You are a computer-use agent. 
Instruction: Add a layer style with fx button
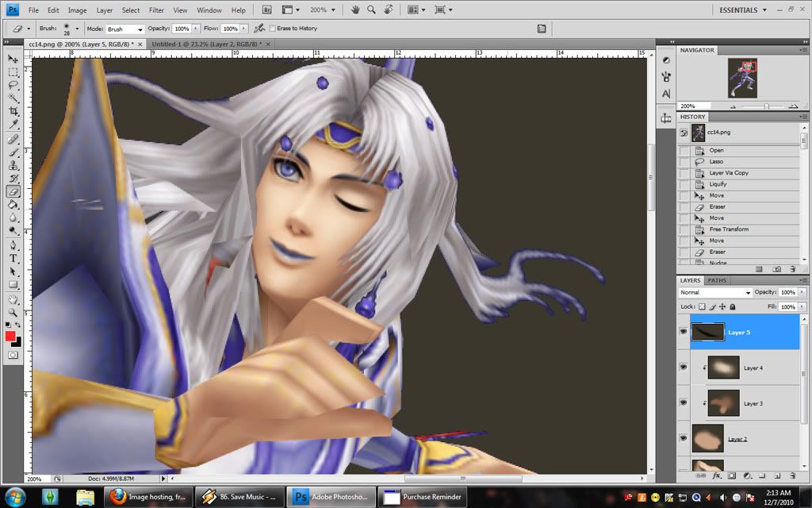(716, 476)
